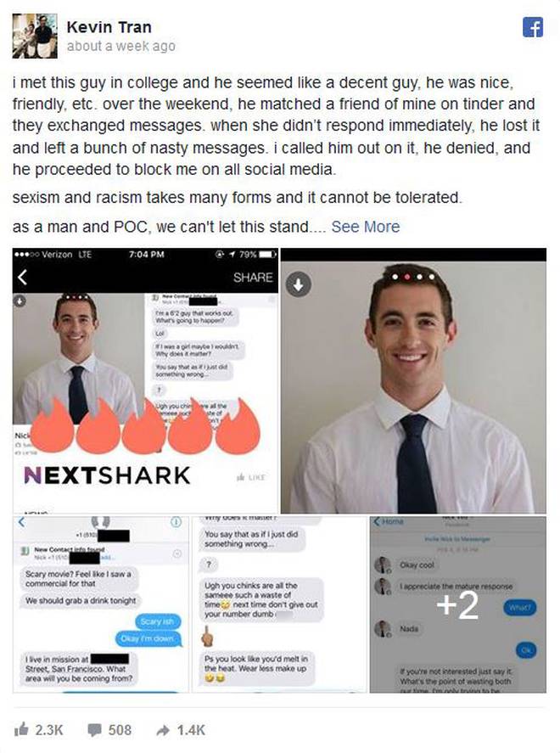The image size is (560, 753).
Task: Show the +2 additional photos
Action: (458, 604)
